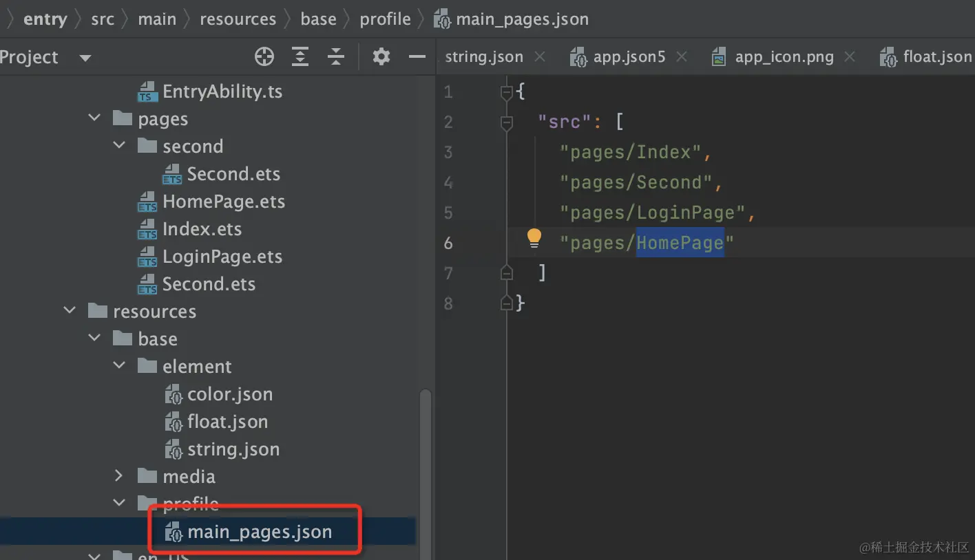Switch to the string.json editor tab
Screen dimensions: 975x560
pyautogui.click(x=484, y=57)
